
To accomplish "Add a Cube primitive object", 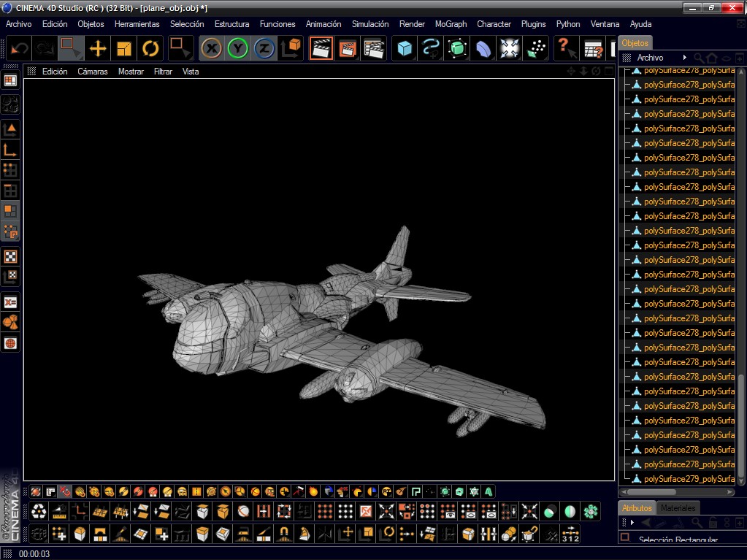I will point(405,48).
